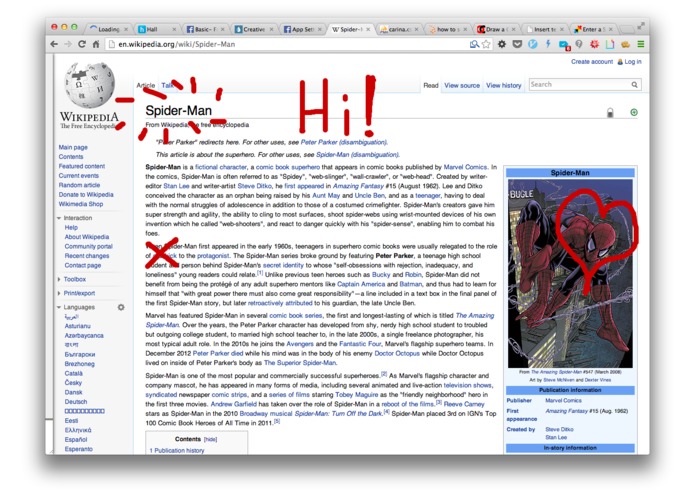695x494 pixels.
Task: Click the magnifier icon in the address bar
Action: click(x=474, y=44)
